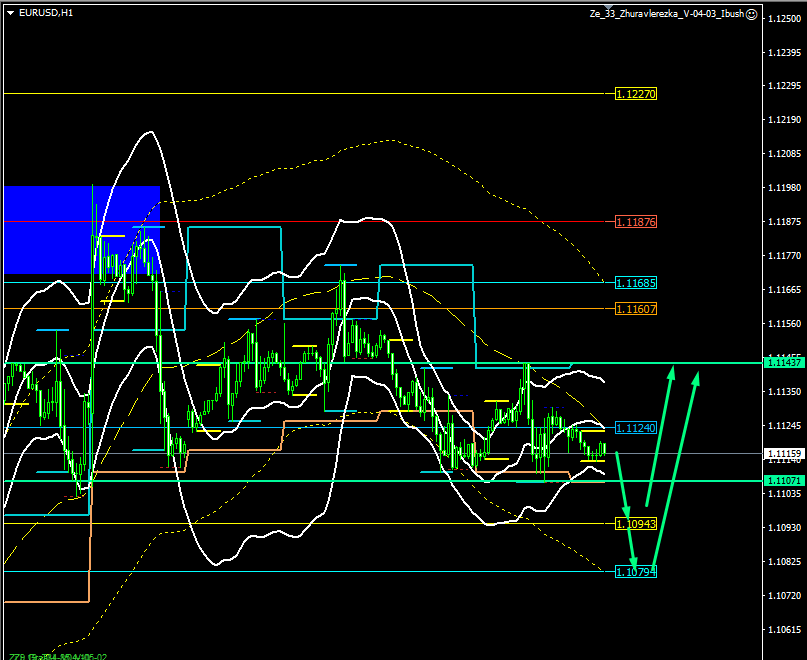Select the 1.11876 red price label
The width and height of the screenshot is (807, 660).
point(636,221)
